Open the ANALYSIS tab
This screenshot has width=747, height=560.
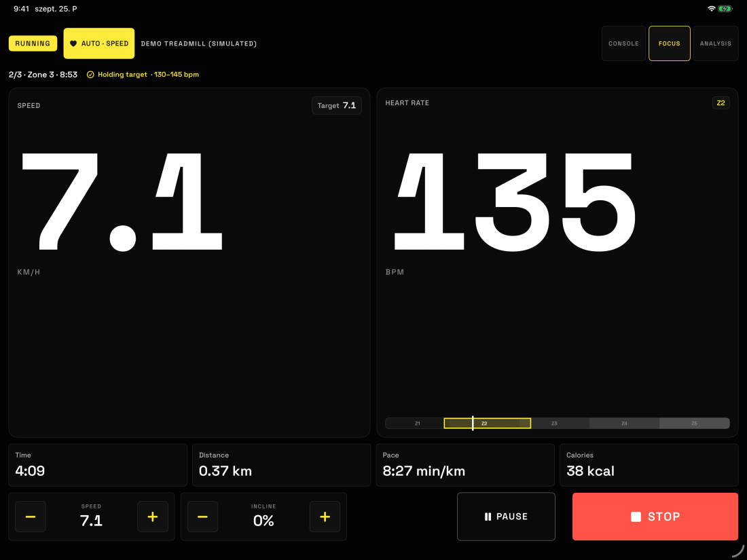tap(716, 43)
